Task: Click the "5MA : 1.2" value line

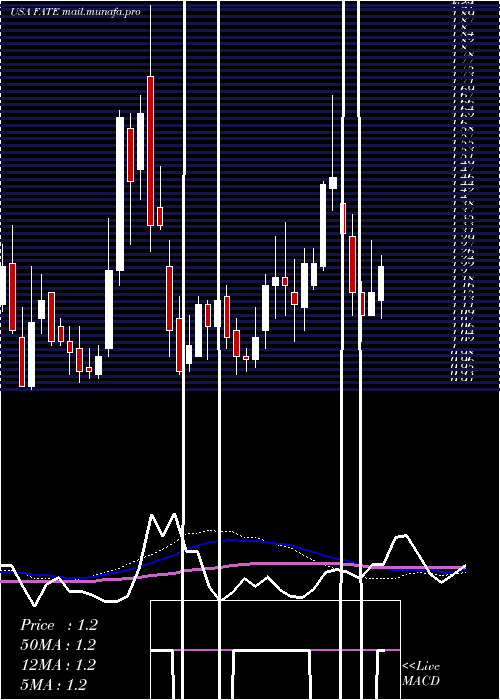Action: pos(54,684)
